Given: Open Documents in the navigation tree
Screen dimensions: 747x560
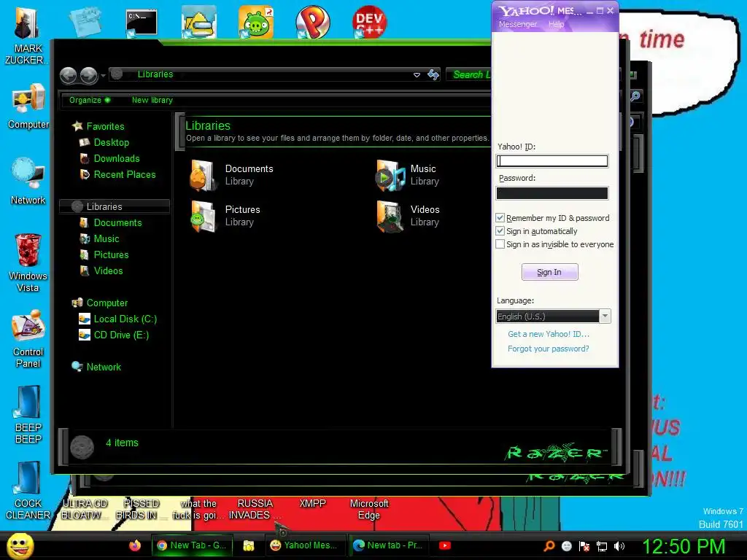Looking at the screenshot, I should [117, 223].
